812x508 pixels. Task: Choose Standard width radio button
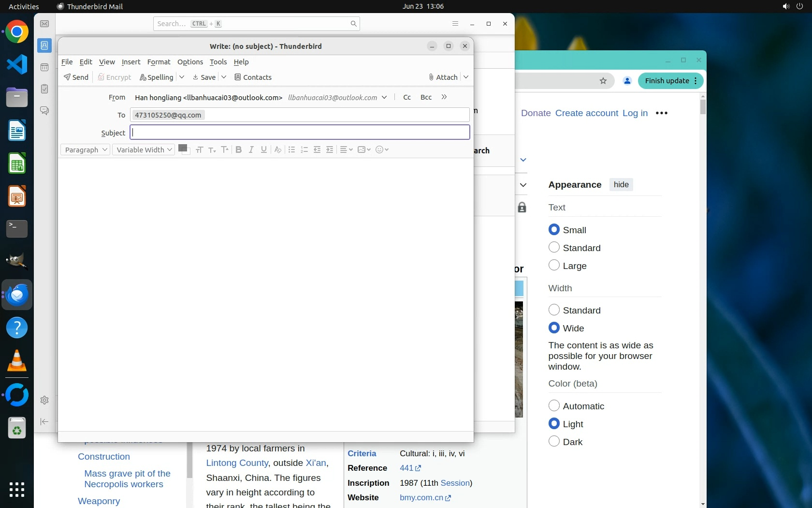(554, 310)
